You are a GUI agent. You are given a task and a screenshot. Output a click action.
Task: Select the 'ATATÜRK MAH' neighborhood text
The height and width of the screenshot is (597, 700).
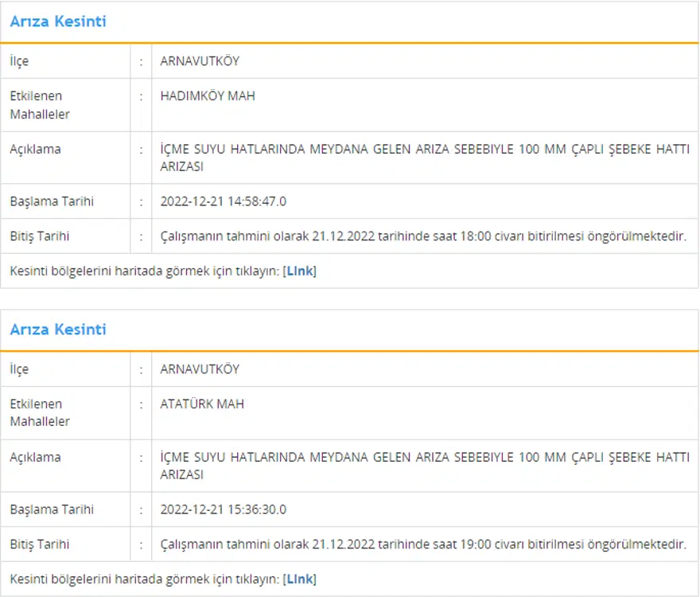click(x=202, y=404)
